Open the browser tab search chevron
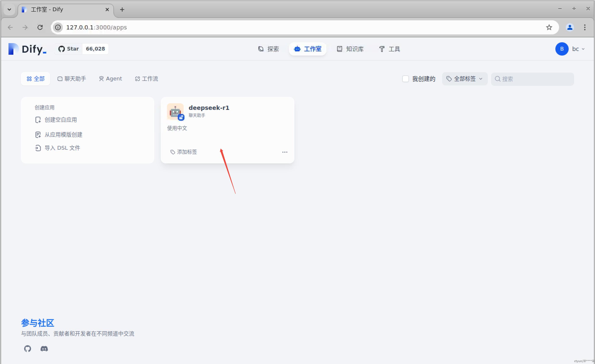595x364 pixels. [9, 9]
